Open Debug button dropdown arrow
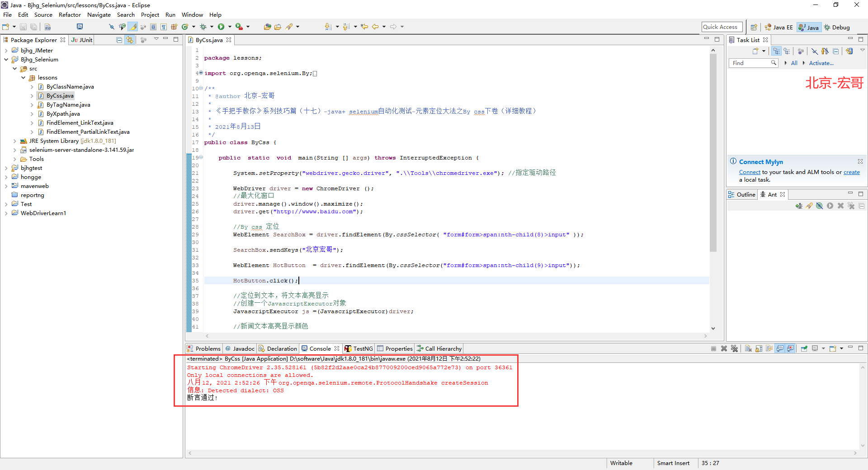Viewport: 868px width, 470px height. tap(212, 27)
